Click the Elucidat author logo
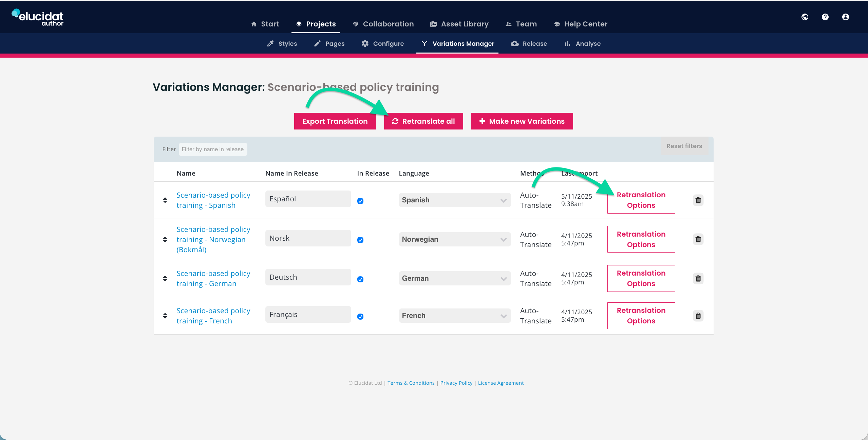Viewport: 868px width, 440px height. pos(38,17)
